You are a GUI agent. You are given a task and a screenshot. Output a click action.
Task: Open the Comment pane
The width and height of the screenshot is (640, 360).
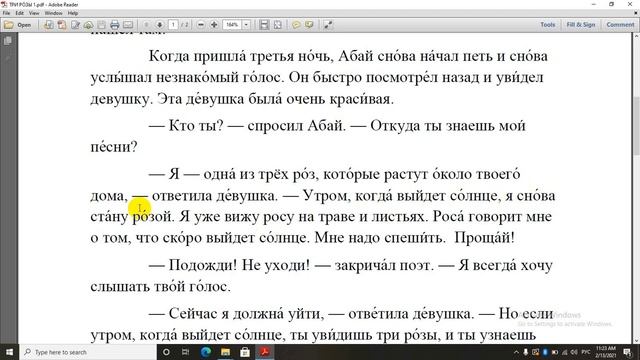620,25
